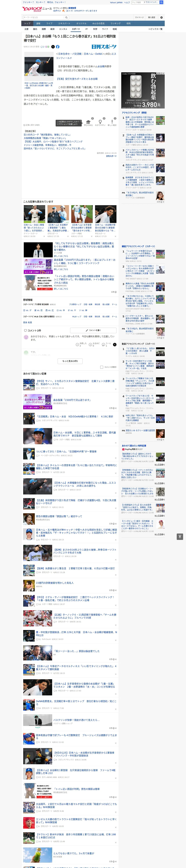Open the エキスパート tab
The width and height of the screenshot is (186, 868).
[64, 24]
